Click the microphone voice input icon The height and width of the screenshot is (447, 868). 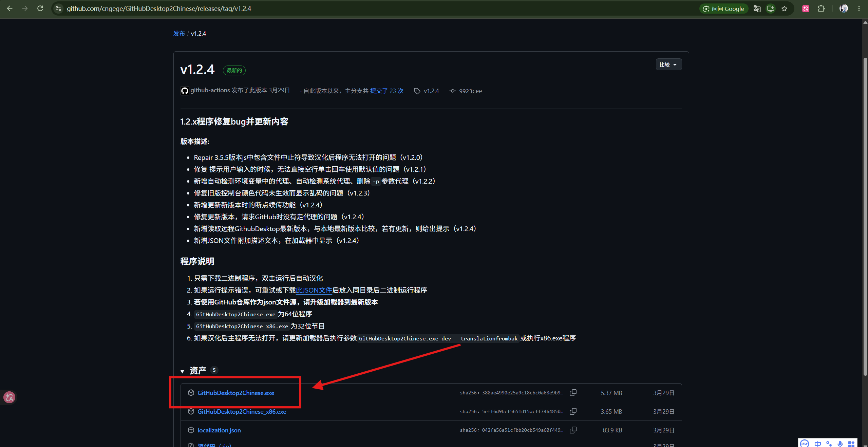coord(840,444)
